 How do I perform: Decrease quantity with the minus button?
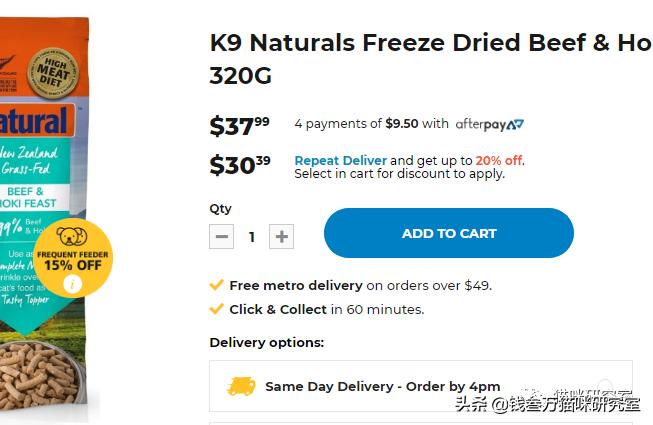pos(222,237)
